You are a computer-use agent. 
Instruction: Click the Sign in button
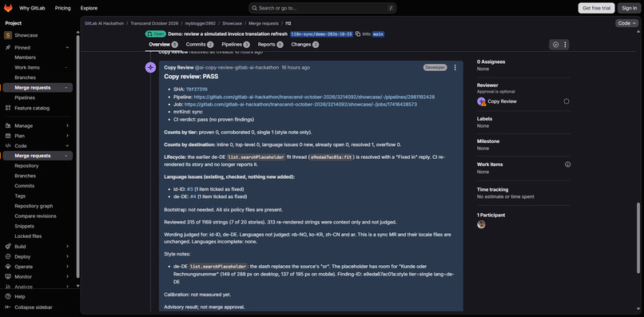point(629,8)
